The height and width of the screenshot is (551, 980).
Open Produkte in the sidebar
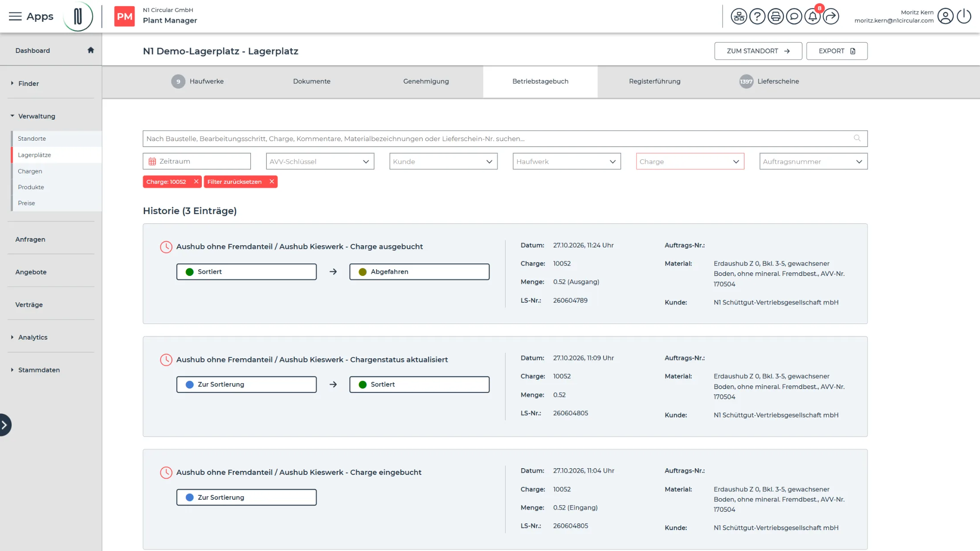(31, 187)
